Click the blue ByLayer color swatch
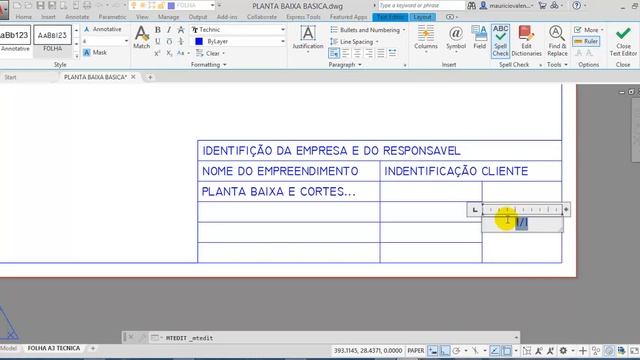 click(199, 41)
